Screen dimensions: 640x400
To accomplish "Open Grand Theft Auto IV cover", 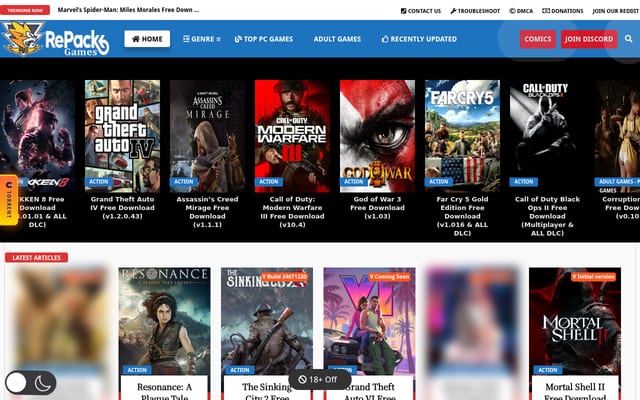I will pos(122,136).
